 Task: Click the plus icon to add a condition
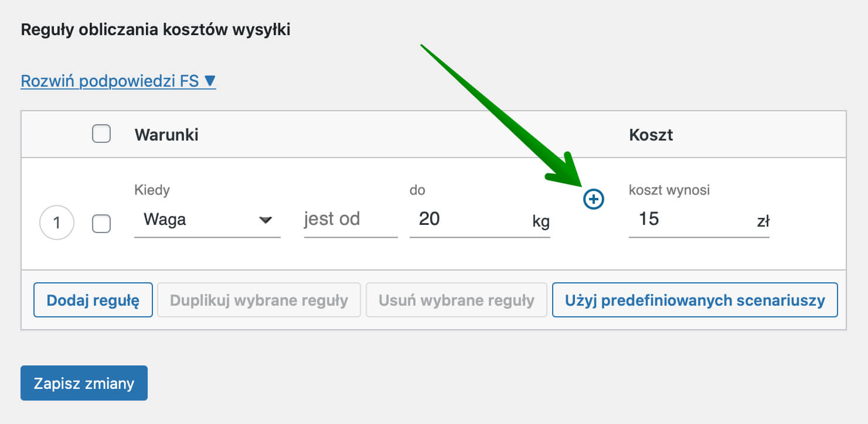coord(594,200)
